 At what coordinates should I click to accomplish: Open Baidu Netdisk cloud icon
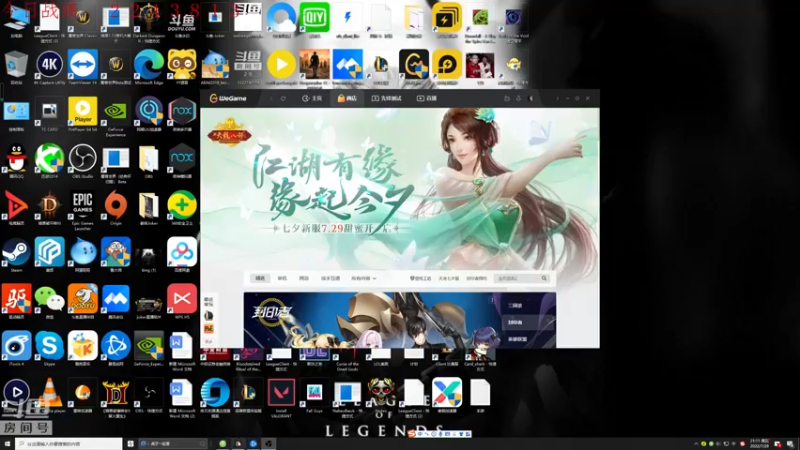182,255
